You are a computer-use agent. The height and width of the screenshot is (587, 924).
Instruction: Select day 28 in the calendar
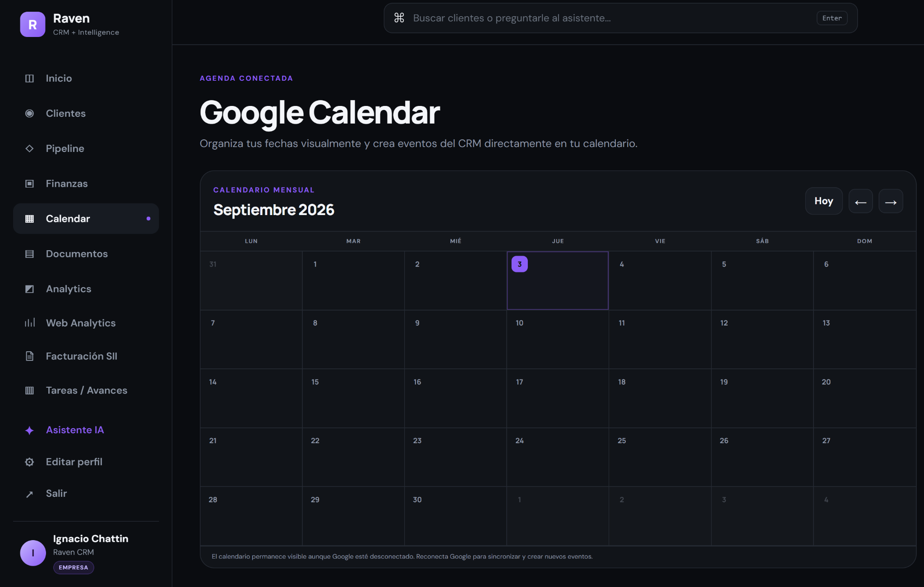pos(251,516)
